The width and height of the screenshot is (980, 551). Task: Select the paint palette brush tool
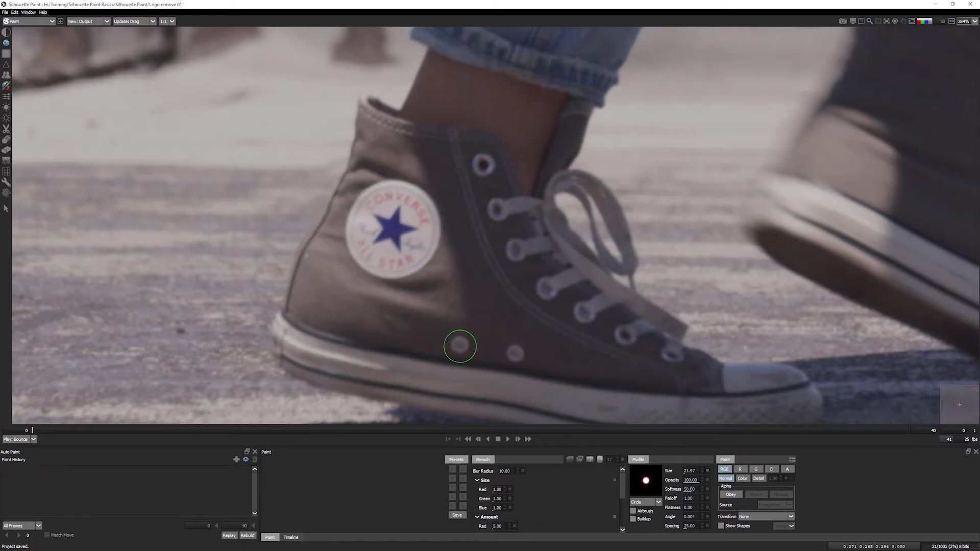pyautogui.click(x=6, y=86)
